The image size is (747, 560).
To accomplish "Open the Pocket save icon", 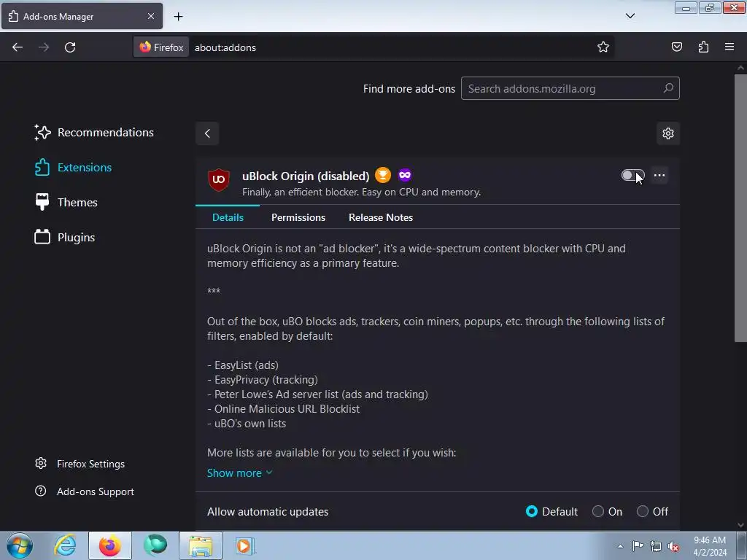I will tap(677, 47).
